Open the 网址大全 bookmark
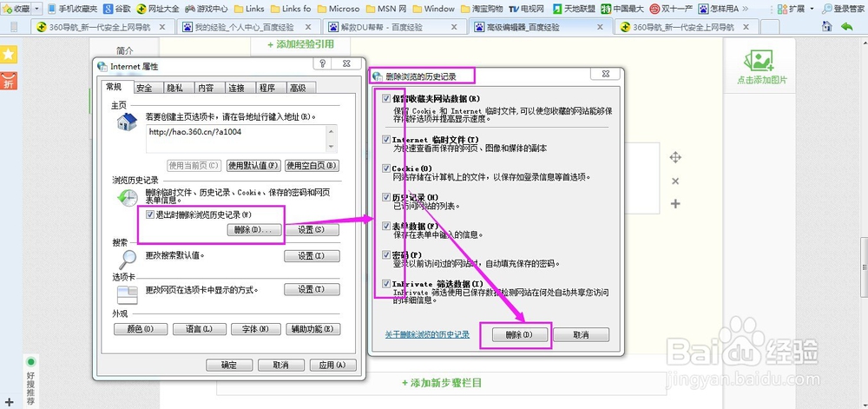The height and width of the screenshot is (409, 868). tap(158, 9)
